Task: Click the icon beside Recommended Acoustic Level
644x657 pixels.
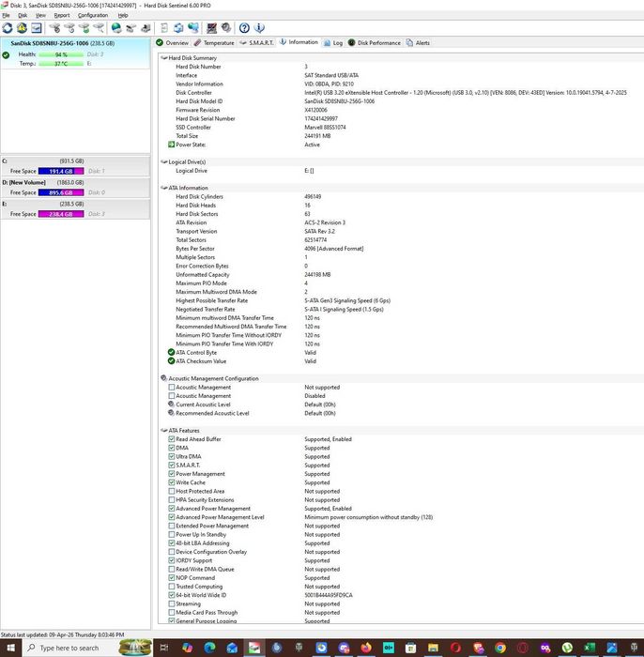Action: click(171, 413)
